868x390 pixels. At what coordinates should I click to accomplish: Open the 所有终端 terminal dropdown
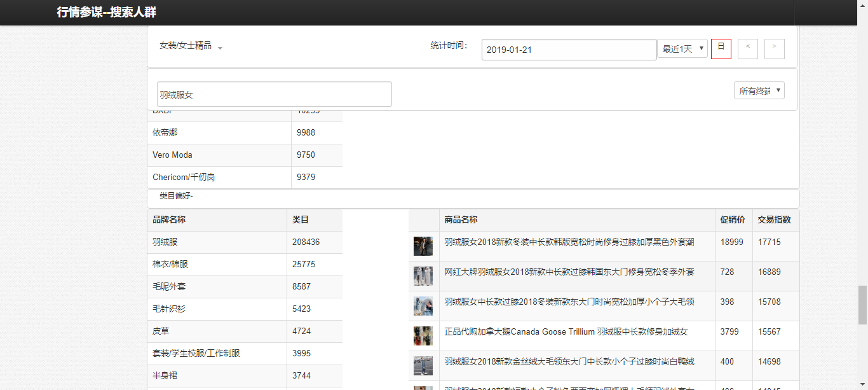pos(759,91)
